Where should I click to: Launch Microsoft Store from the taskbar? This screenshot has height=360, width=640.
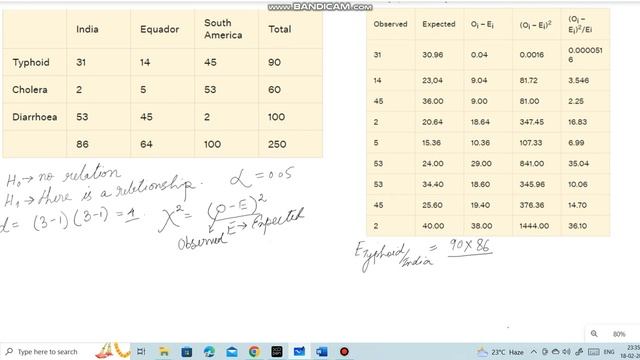click(x=187, y=351)
